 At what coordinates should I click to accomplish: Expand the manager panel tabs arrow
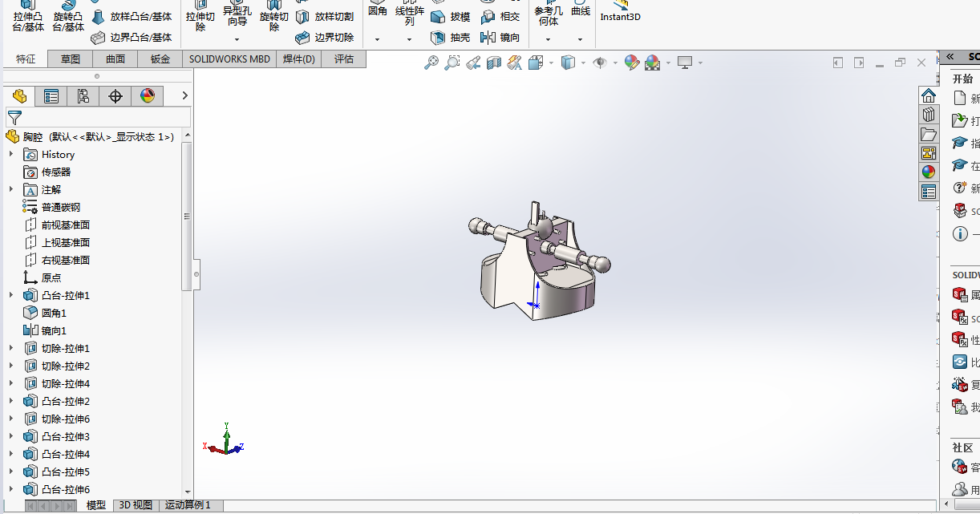click(184, 96)
